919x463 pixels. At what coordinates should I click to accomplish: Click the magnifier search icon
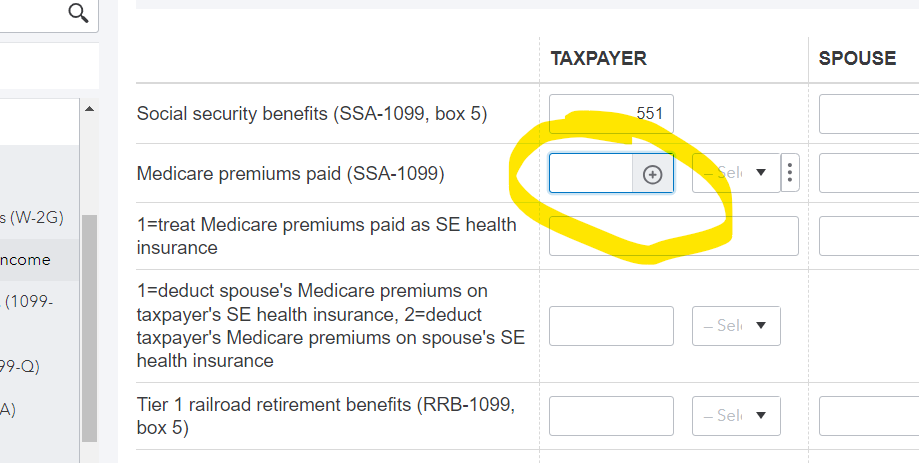pos(77,13)
